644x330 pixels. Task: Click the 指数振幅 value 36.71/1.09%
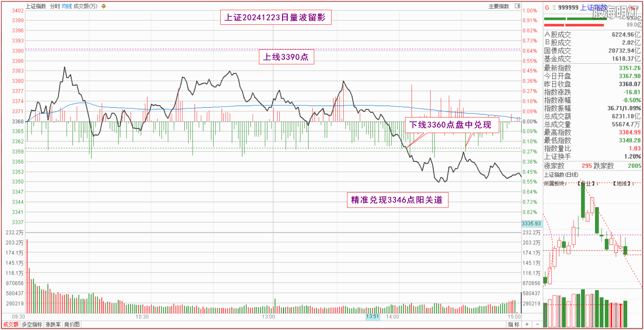(x=624, y=108)
